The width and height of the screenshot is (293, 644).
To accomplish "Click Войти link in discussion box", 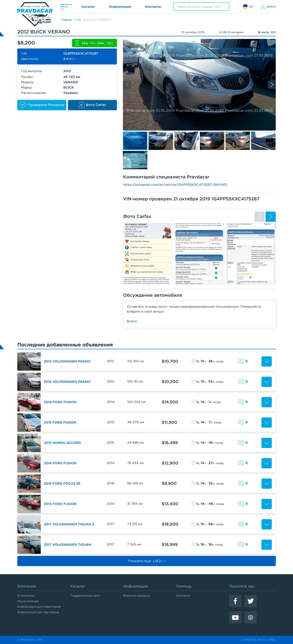I will (132, 321).
